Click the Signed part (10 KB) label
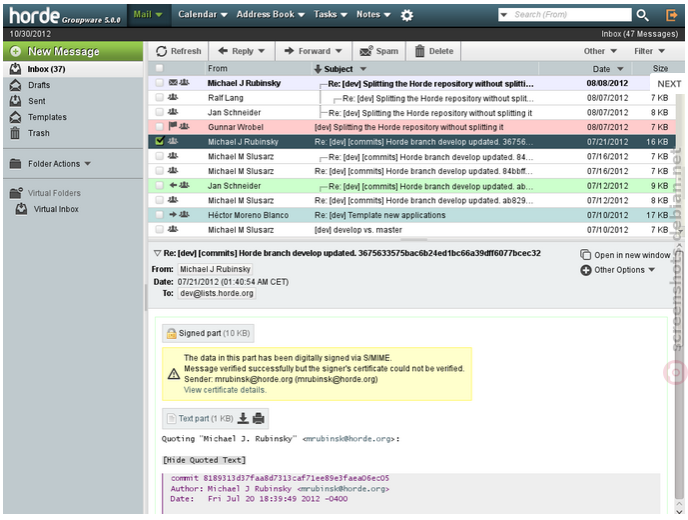 (x=214, y=333)
